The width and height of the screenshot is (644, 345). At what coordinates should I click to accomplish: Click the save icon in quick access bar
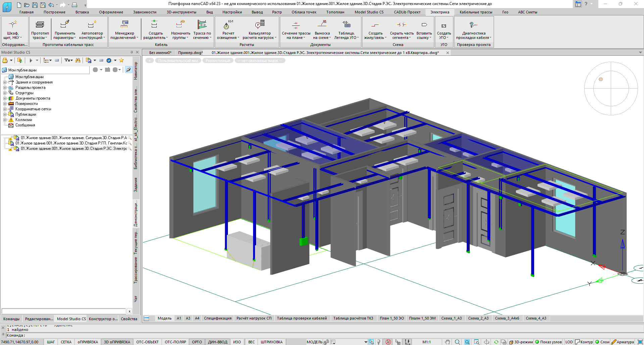35,5
